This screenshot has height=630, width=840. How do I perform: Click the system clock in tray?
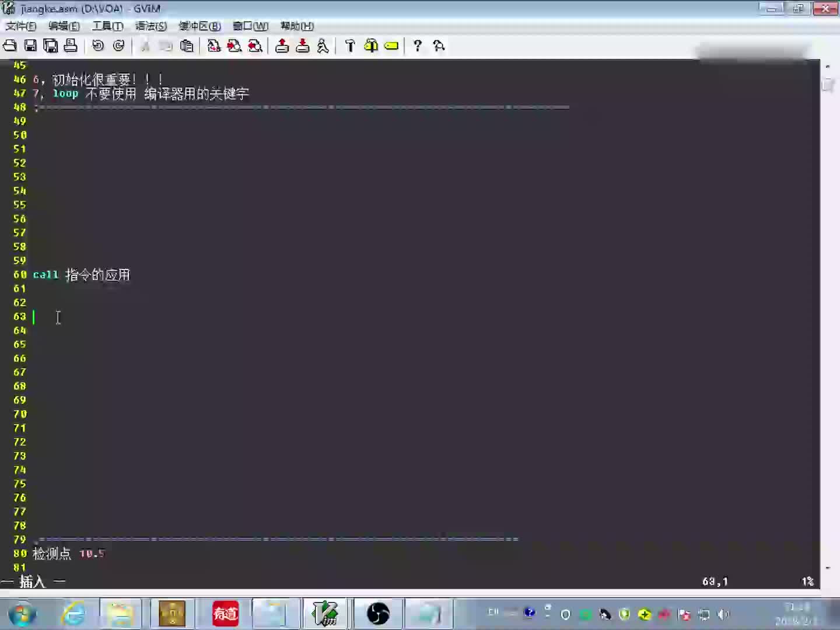[x=797, y=614]
